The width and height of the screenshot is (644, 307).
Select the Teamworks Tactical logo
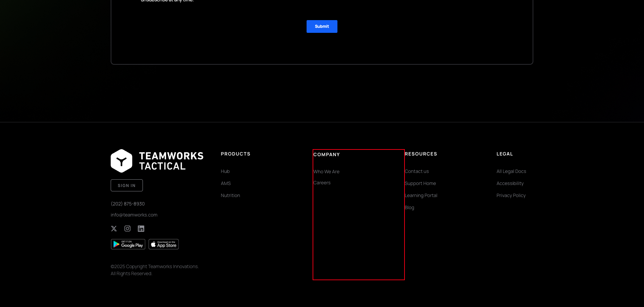[157, 160]
